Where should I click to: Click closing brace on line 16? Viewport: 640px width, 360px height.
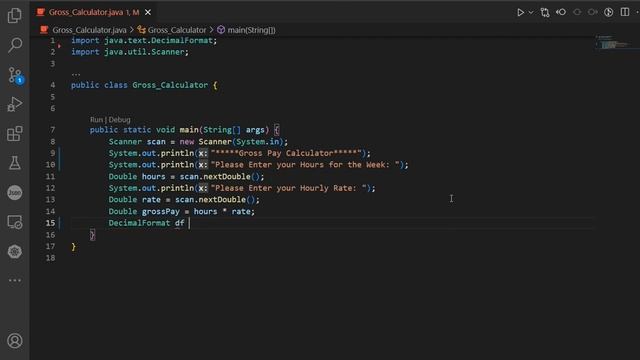click(92, 235)
